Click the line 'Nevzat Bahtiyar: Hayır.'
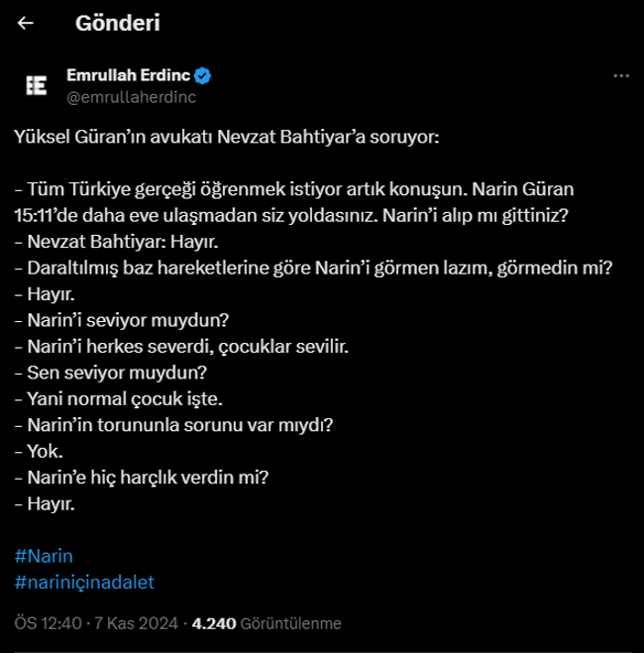Viewport: 644px width, 653px height. coord(116,242)
